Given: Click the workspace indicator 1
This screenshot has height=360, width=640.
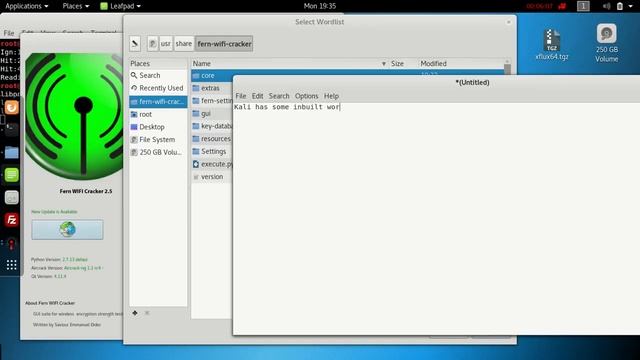Looking at the screenshot, I should tap(583, 6).
